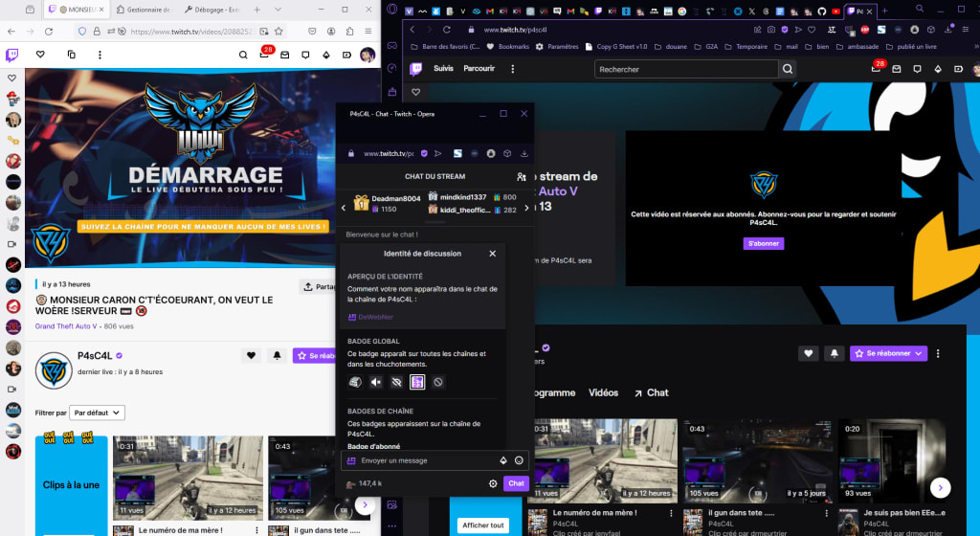Click DeWebNer identity preview name
980x536 pixels.
375,318
